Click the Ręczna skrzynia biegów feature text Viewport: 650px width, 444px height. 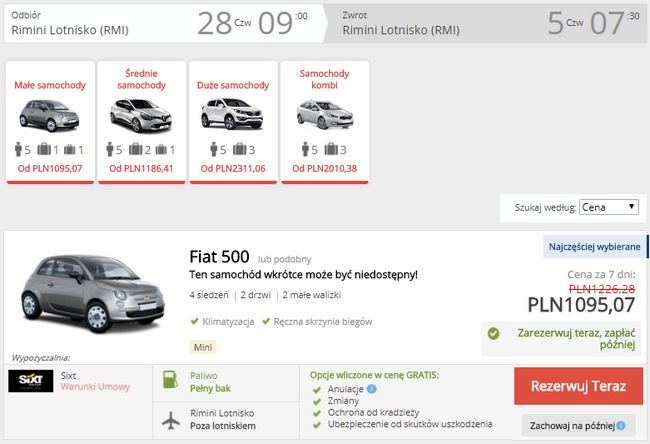coord(323,322)
